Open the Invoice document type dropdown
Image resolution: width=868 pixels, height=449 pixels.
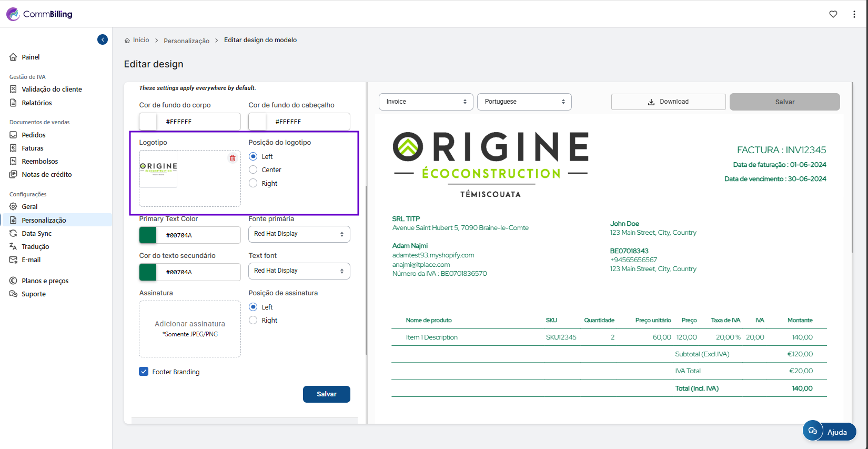426,102
